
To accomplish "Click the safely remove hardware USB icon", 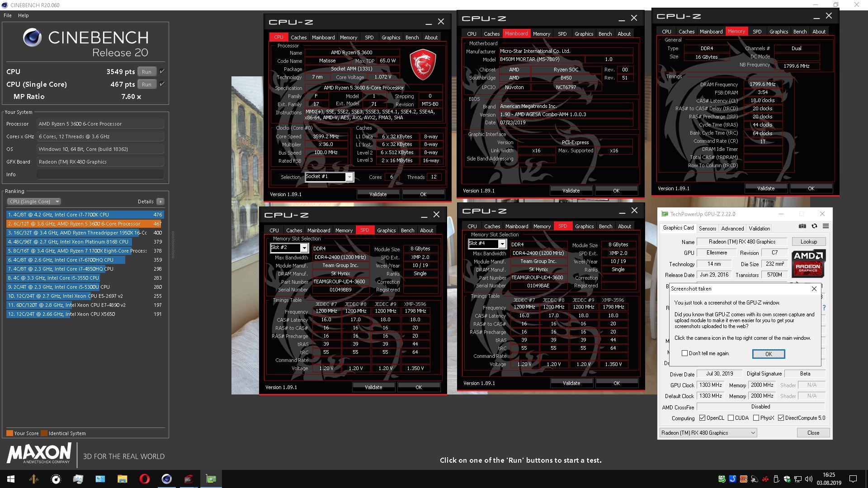I will pyautogui.click(x=776, y=479).
